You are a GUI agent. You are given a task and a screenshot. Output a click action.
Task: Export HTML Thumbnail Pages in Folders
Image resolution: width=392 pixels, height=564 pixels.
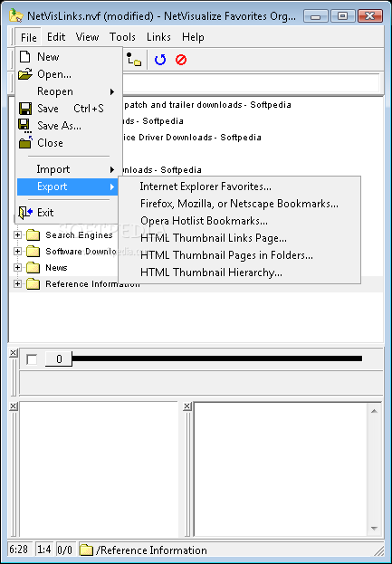tap(240, 255)
